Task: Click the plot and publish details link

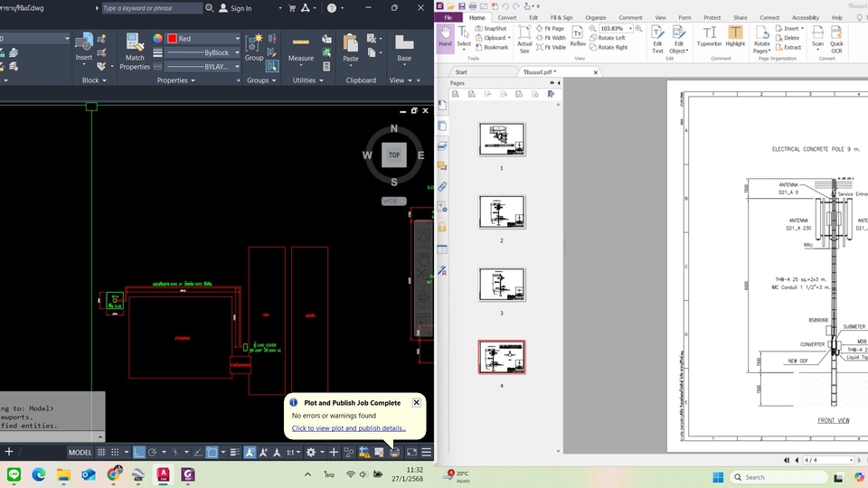Action: click(x=348, y=428)
